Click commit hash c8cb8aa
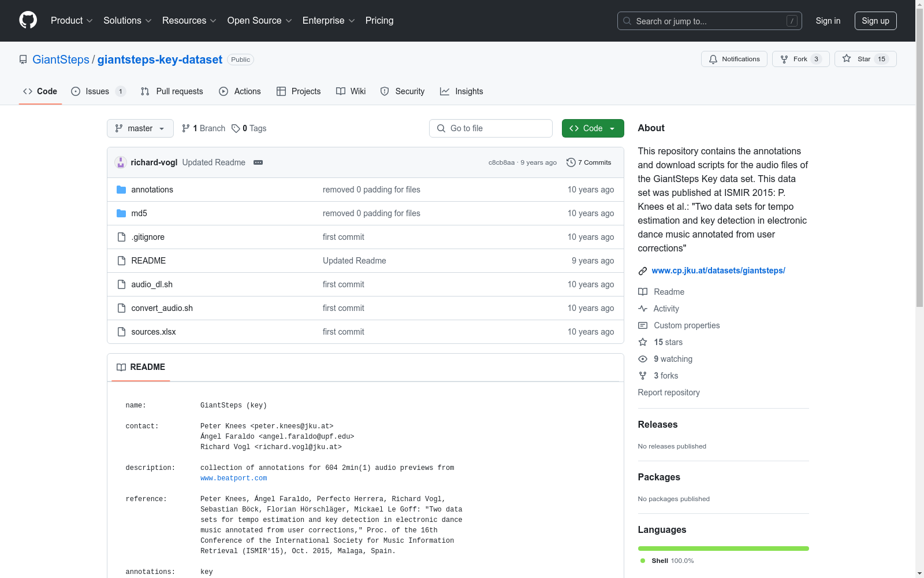The width and height of the screenshot is (924, 578). tap(501, 162)
